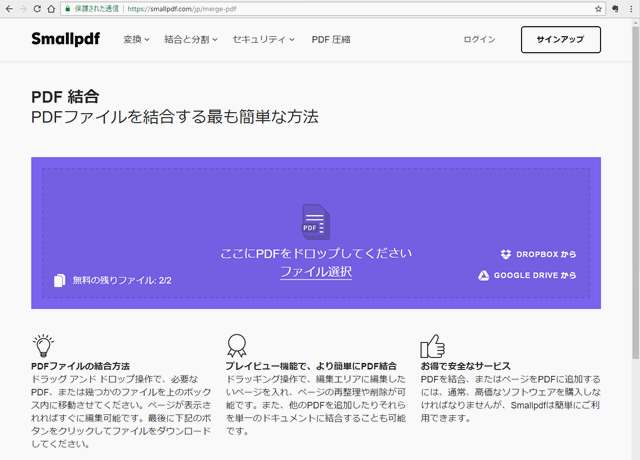Click the 保護された通信 label in address bar
This screenshot has height=460, width=640.
tap(97, 9)
